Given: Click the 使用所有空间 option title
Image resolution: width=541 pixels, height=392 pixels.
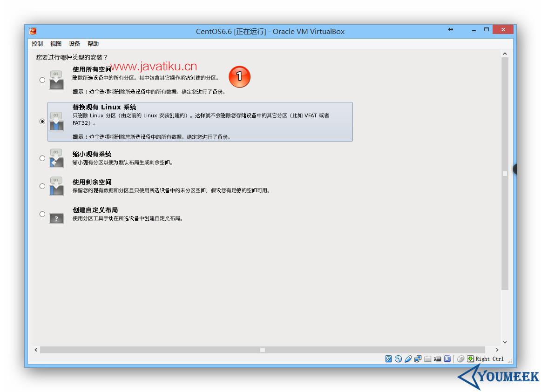Looking at the screenshot, I should (x=92, y=69).
